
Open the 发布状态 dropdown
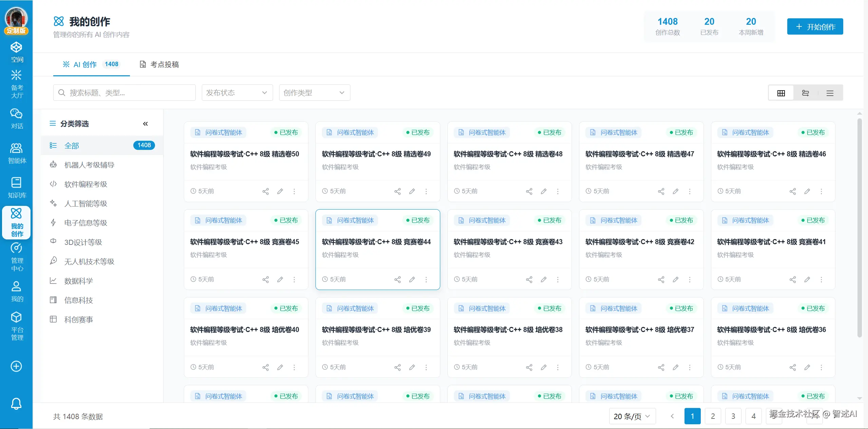tap(237, 93)
